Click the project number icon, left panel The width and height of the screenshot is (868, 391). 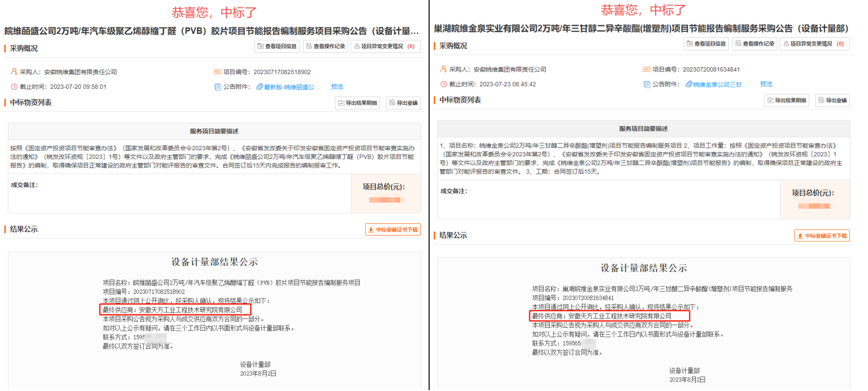(217, 72)
